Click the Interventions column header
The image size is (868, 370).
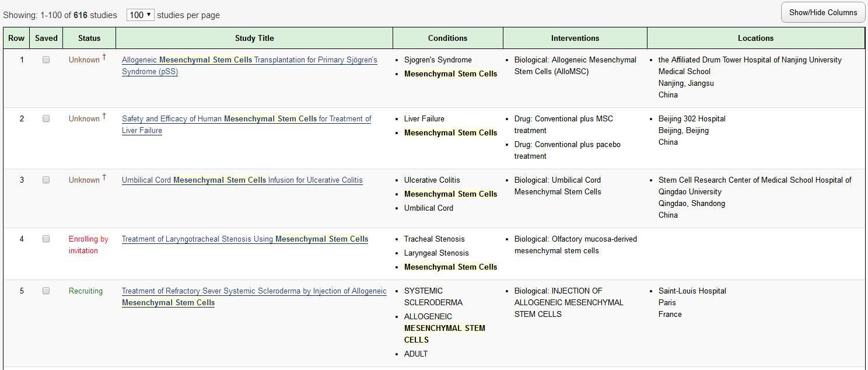pyautogui.click(x=575, y=38)
